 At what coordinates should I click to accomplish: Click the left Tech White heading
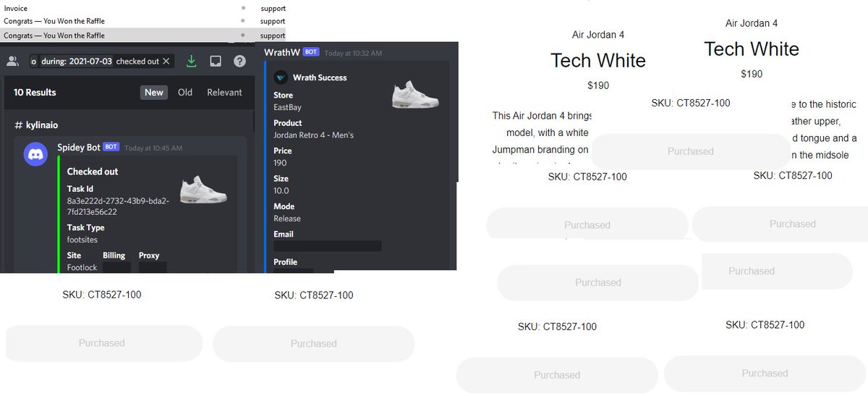click(598, 60)
